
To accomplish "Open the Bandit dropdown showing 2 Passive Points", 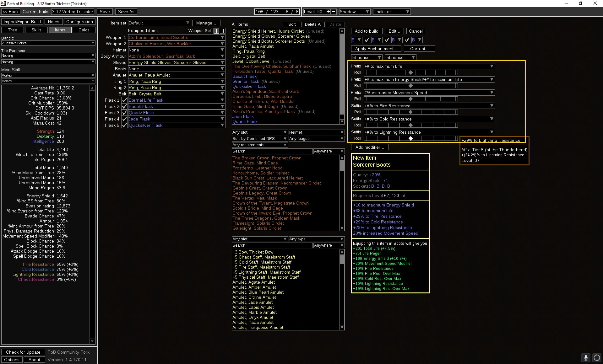I will click(x=48, y=43).
